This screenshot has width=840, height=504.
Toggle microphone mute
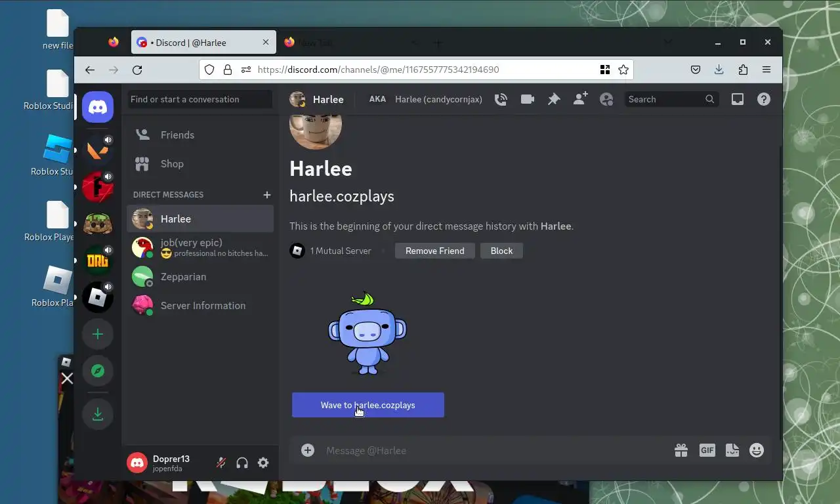(221, 463)
